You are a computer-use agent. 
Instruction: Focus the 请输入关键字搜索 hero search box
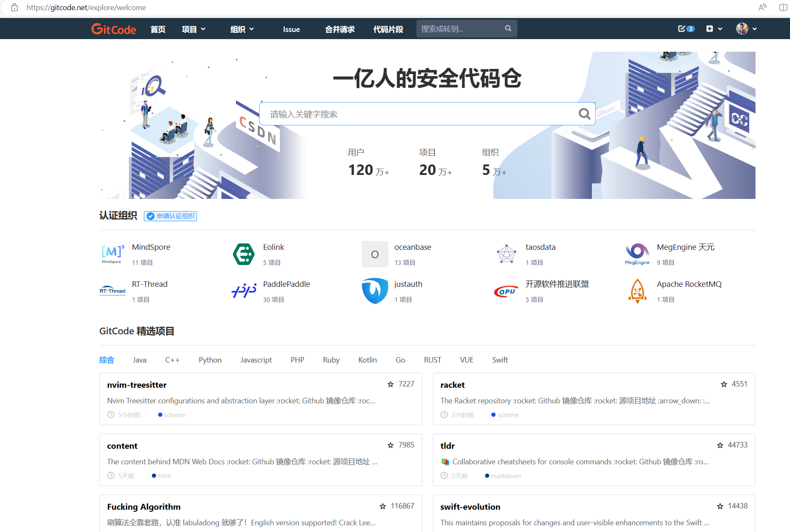tap(427, 114)
